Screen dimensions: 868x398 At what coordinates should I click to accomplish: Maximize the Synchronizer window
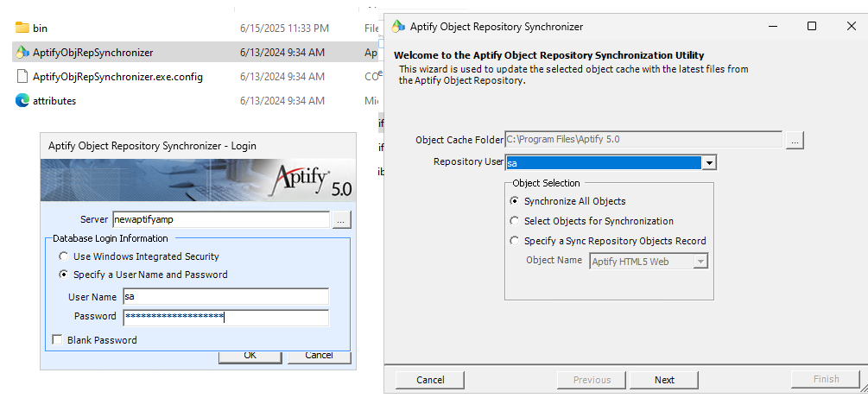point(812,26)
